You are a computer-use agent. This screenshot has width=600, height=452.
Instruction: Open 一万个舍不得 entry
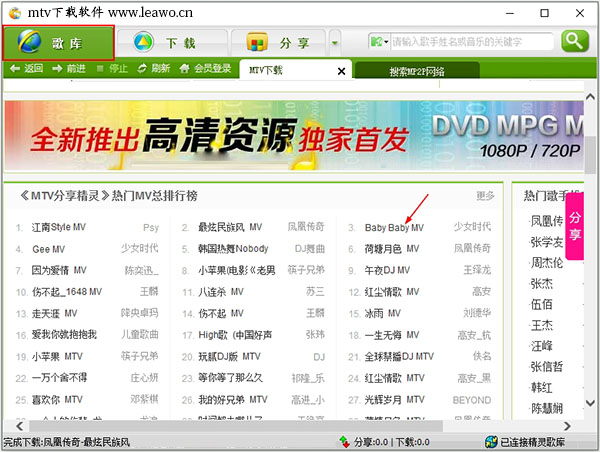tap(59, 378)
